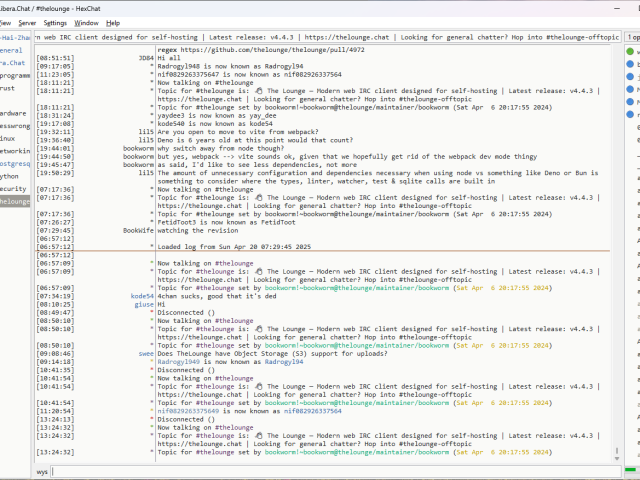Switch to the linux channel
640x480 pixels.
9,138
